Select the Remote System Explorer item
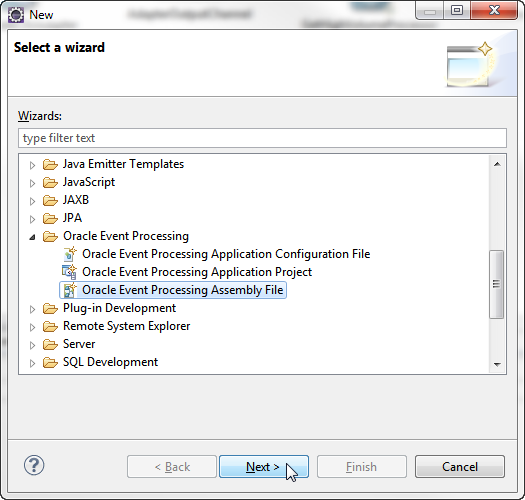 click(x=127, y=326)
